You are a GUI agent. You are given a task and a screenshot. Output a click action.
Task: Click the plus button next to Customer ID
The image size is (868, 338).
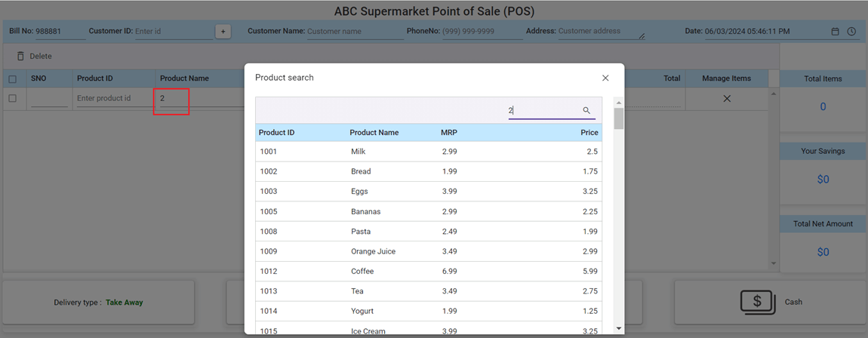223,32
